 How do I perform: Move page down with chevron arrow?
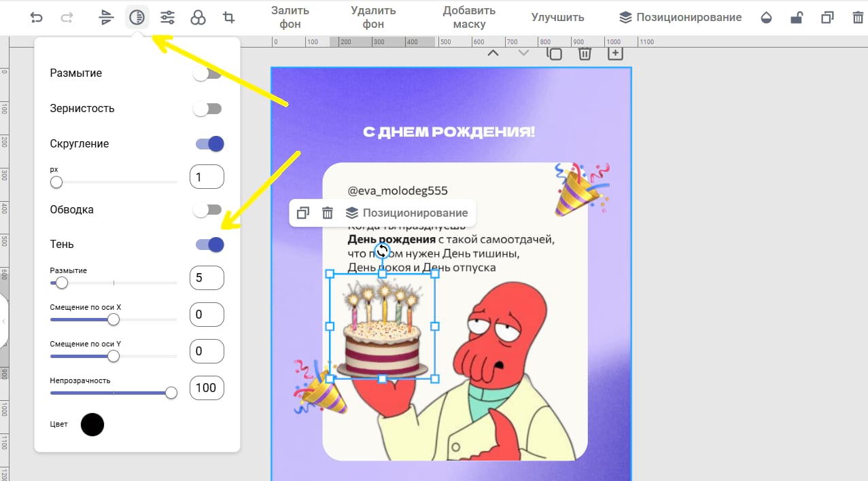coord(523,52)
